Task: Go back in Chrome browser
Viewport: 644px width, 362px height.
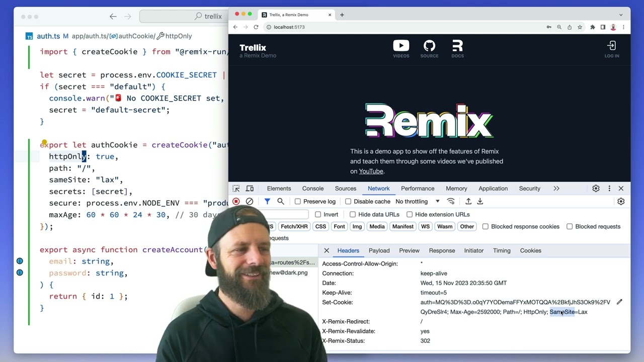Action: tap(235, 27)
